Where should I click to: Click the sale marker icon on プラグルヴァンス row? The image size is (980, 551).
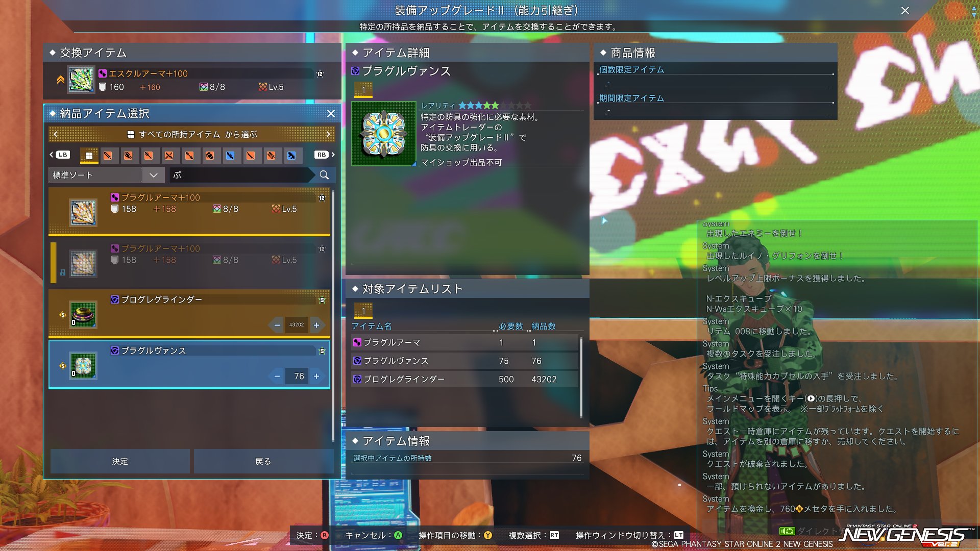pos(63,366)
